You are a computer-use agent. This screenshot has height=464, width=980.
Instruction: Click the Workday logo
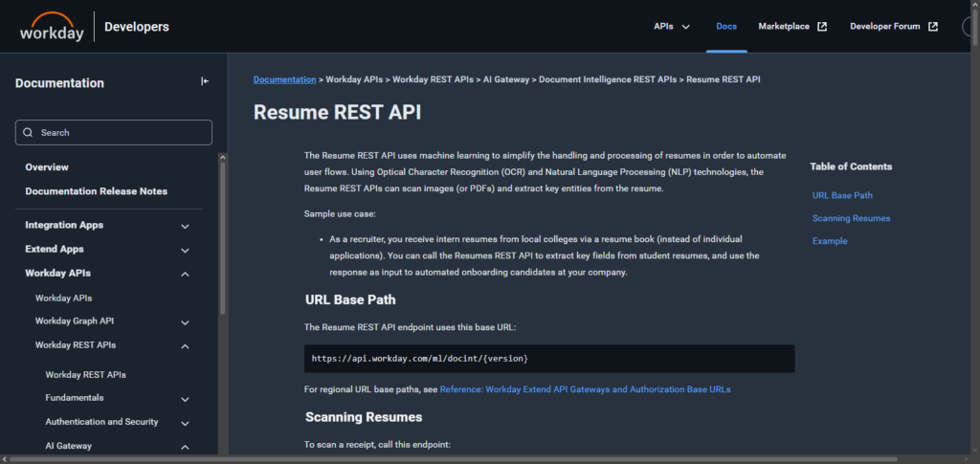tap(52, 27)
